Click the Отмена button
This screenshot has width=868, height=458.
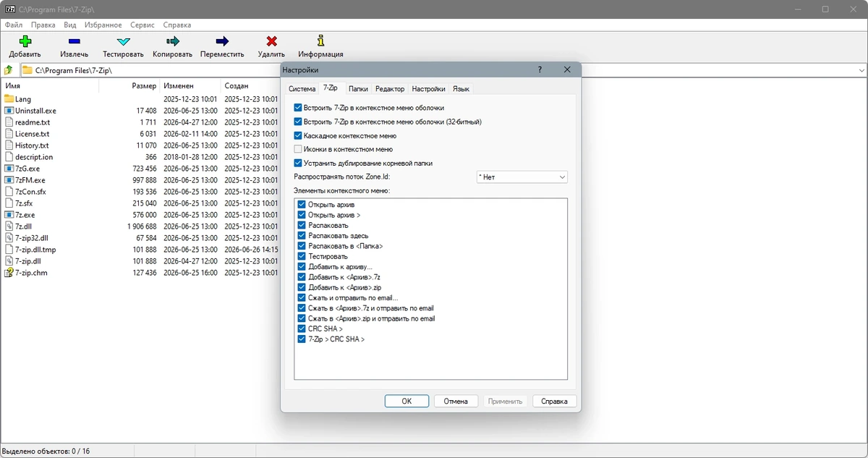pyautogui.click(x=456, y=401)
